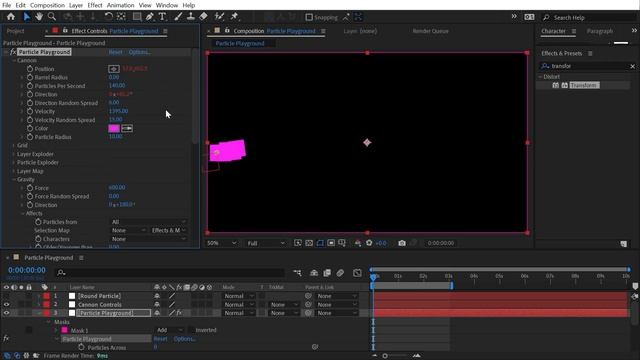The width and height of the screenshot is (640, 360).
Task: Switch to the Project panel tab
Action: point(16,31)
